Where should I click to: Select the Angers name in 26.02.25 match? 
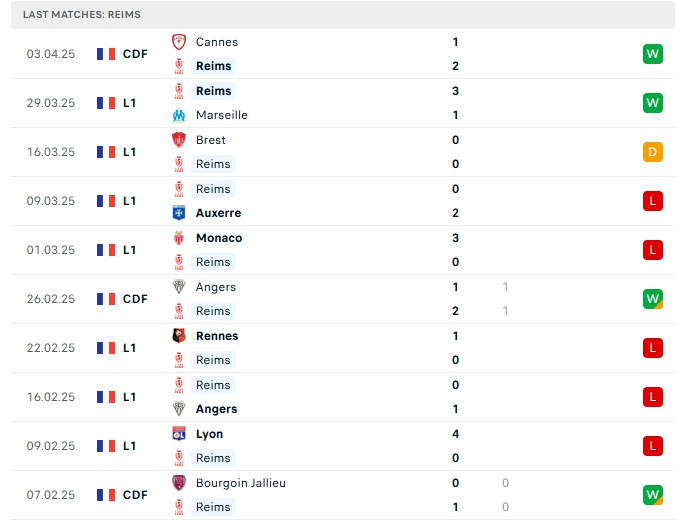[216, 287]
